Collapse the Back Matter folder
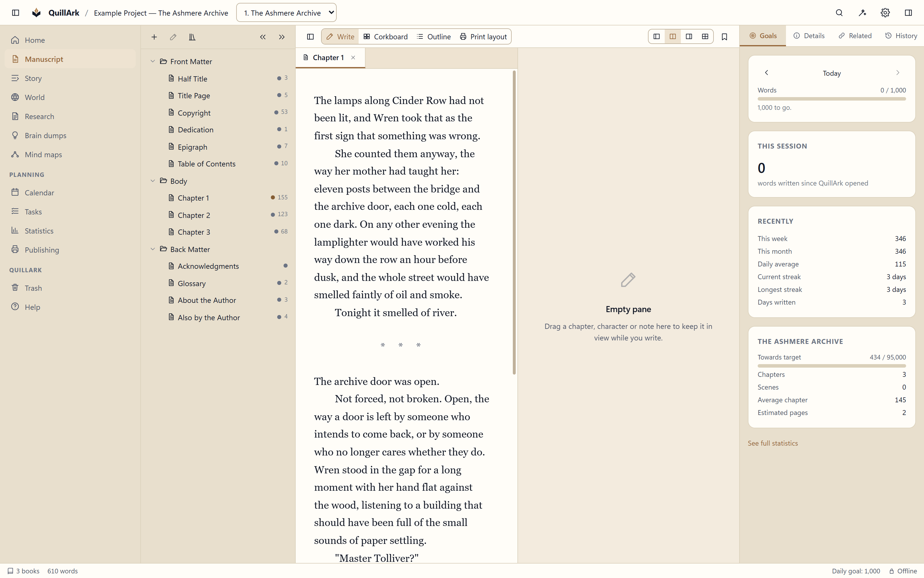 click(x=153, y=249)
